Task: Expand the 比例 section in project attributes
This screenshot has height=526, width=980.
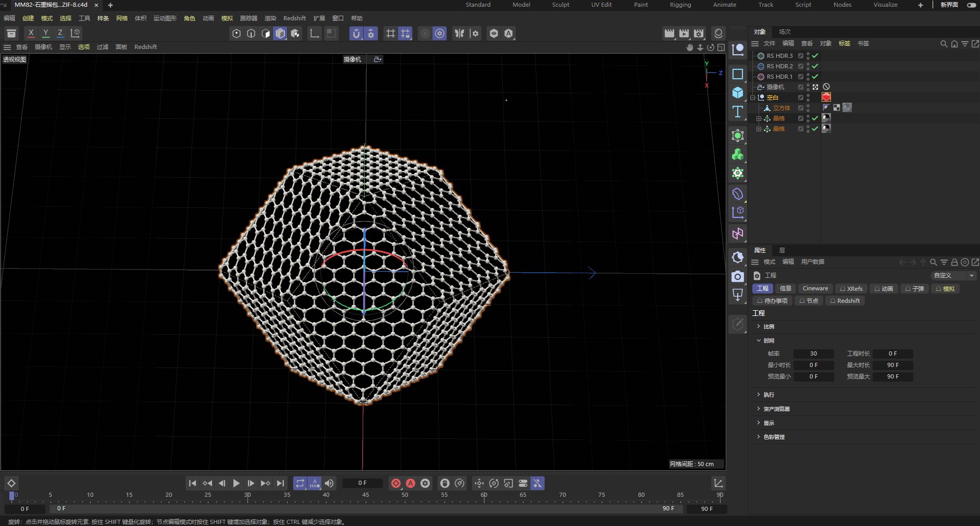Action: (x=759, y=326)
